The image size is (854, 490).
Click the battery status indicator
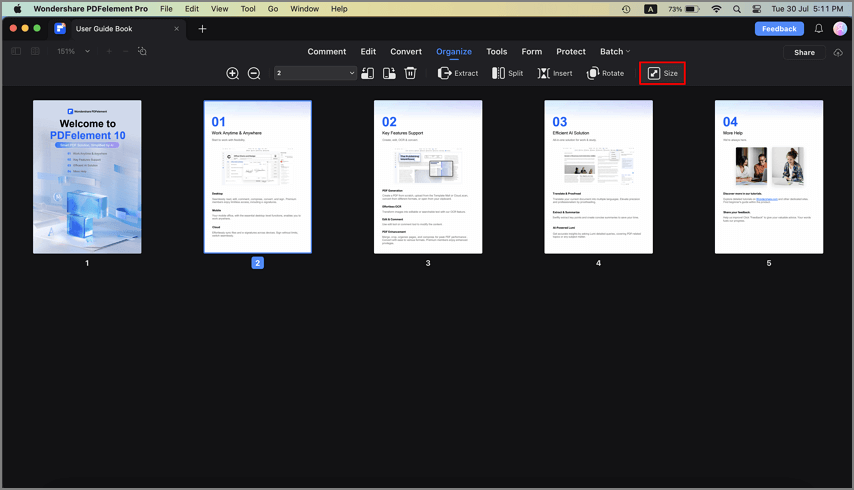click(x=684, y=9)
